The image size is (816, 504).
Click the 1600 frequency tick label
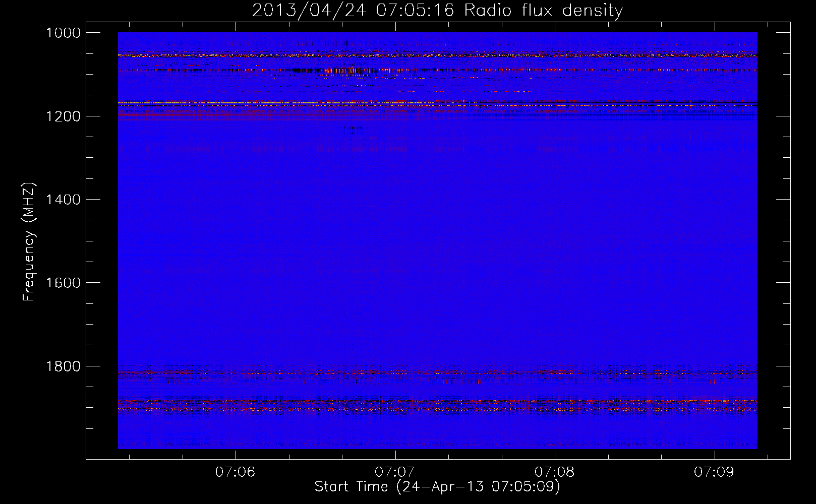click(x=63, y=283)
